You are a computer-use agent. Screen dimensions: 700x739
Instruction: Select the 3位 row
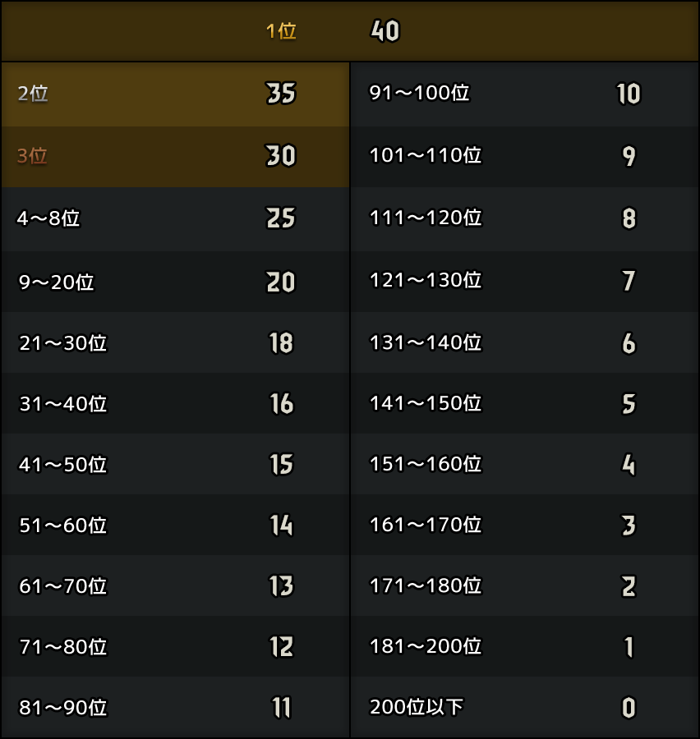[x=176, y=157]
